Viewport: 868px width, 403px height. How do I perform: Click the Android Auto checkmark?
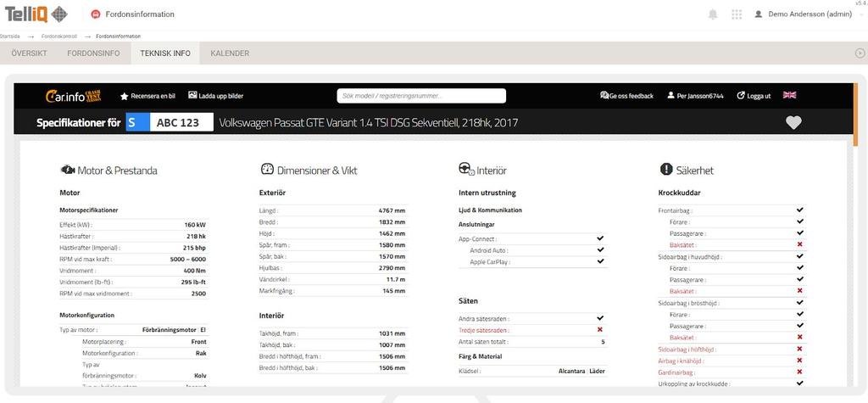tap(600, 250)
